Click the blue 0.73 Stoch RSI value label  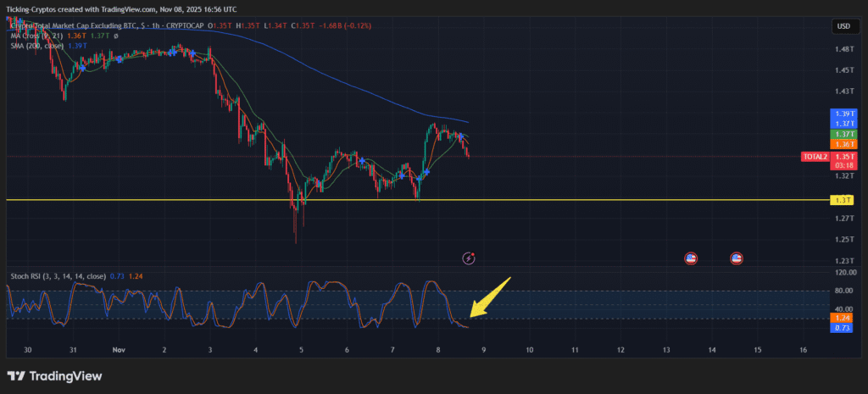tap(843, 327)
